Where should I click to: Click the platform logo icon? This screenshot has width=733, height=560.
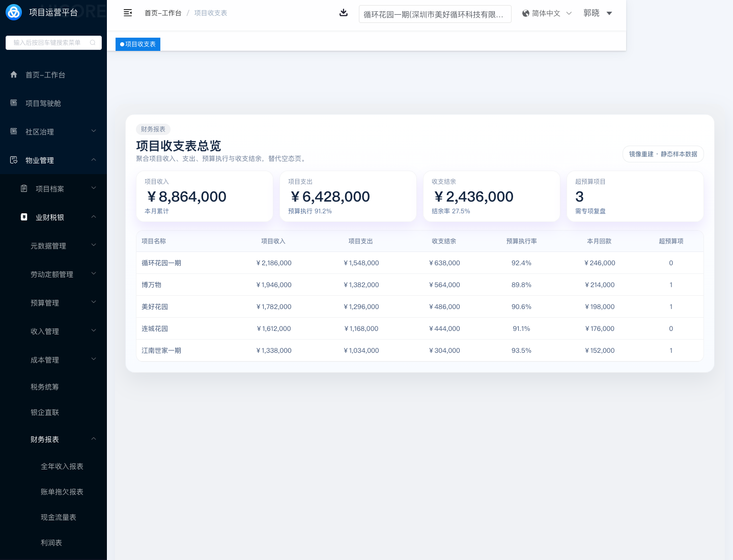tap(14, 12)
